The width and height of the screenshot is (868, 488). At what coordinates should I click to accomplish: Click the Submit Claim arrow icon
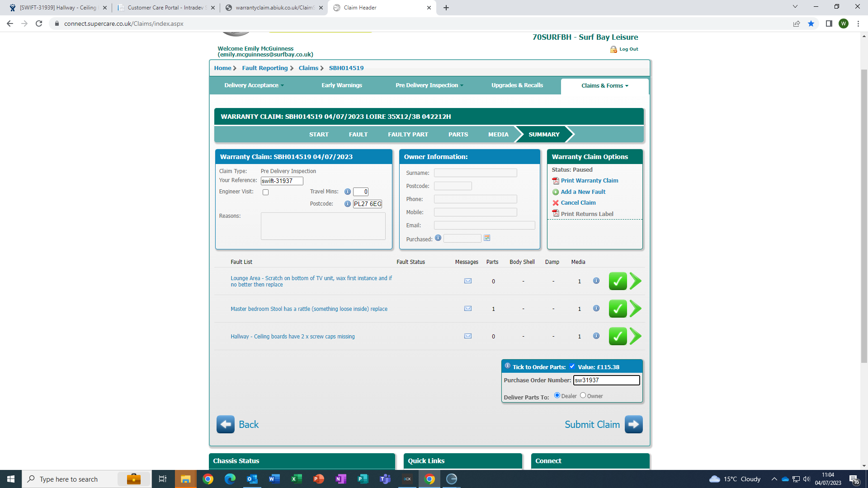[x=633, y=424]
